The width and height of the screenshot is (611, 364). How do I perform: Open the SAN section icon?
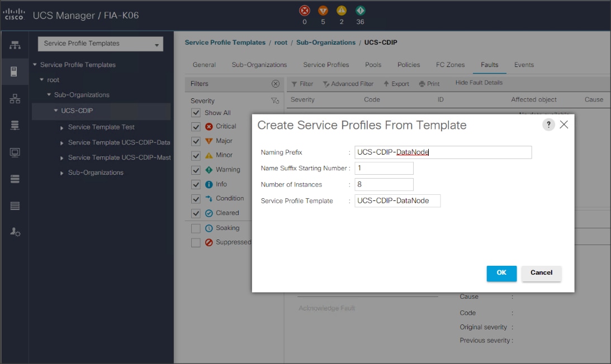[x=15, y=125]
